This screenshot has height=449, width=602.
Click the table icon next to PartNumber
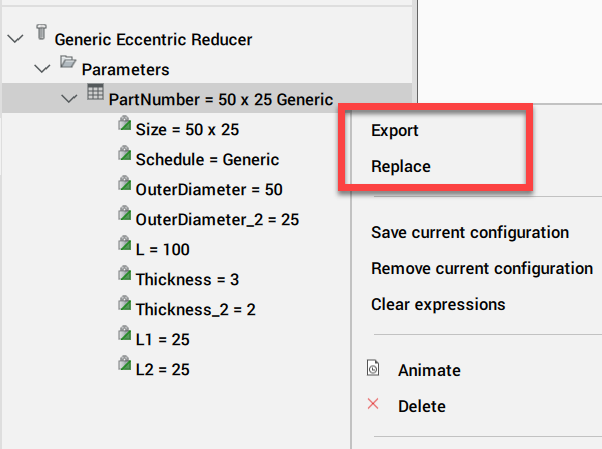tap(95, 92)
